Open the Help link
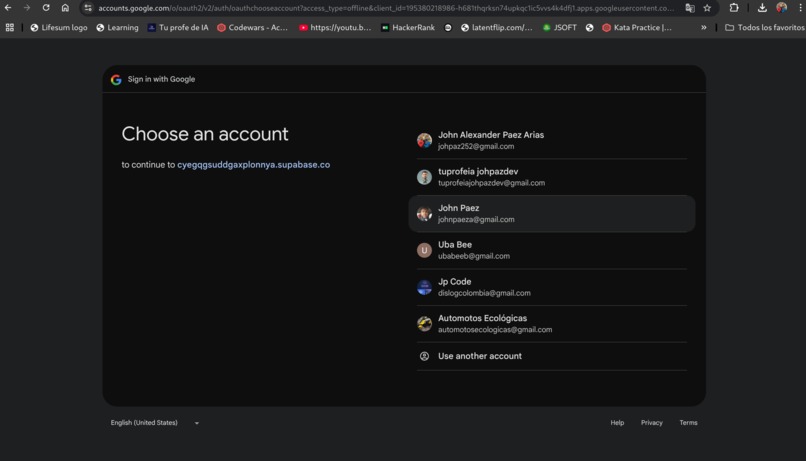 coord(617,422)
